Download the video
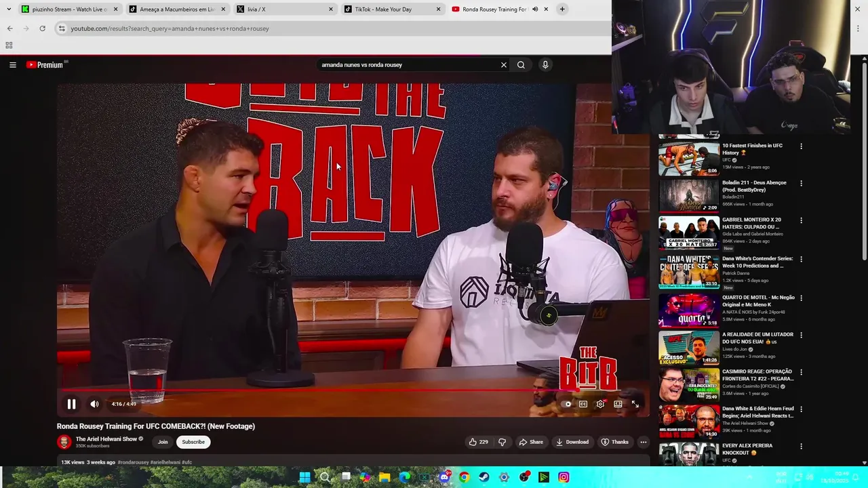Viewport: 868px width, 488px height. coord(572,442)
